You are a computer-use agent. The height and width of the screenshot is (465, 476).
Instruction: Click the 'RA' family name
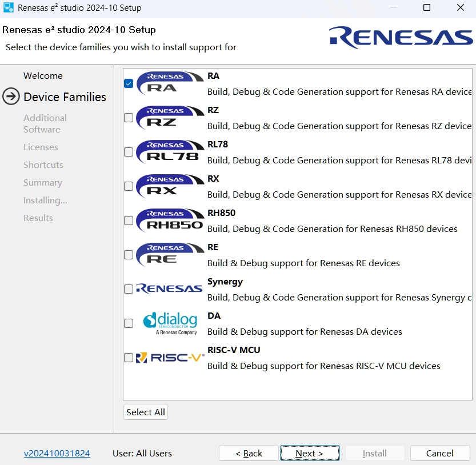point(213,76)
